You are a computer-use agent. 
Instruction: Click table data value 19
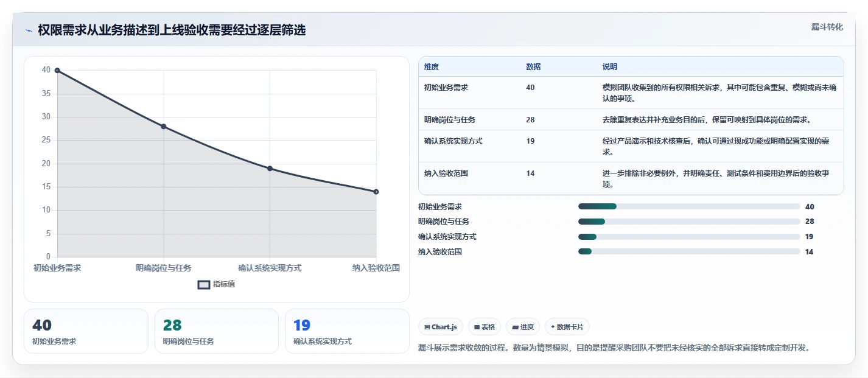click(530, 141)
